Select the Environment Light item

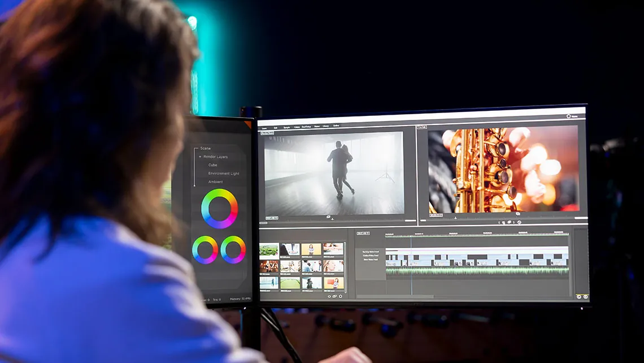(224, 174)
